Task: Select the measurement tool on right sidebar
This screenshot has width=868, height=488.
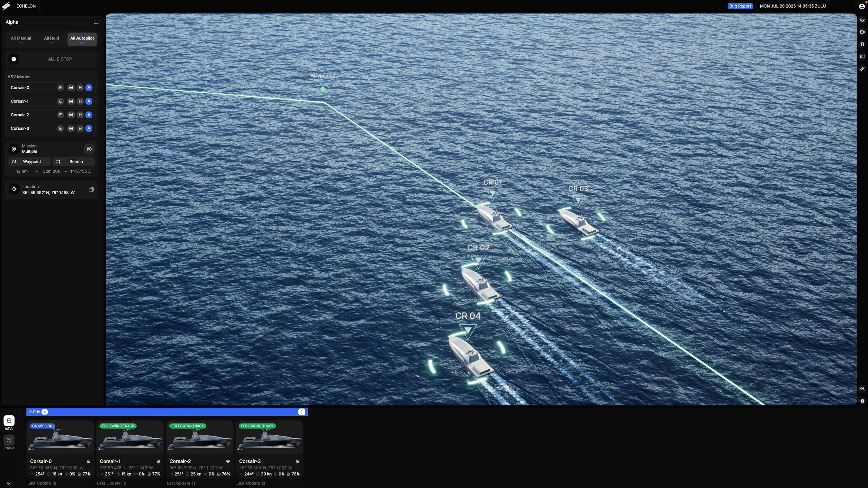Action: click(862, 69)
